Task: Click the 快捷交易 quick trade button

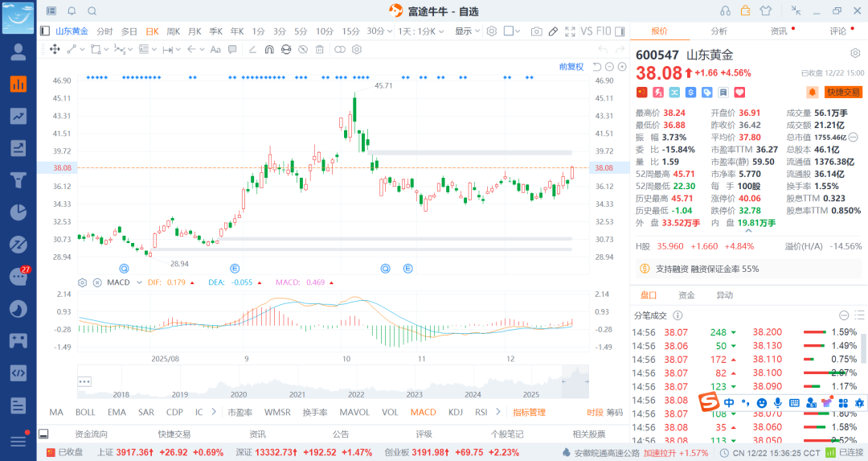Action: (843, 92)
